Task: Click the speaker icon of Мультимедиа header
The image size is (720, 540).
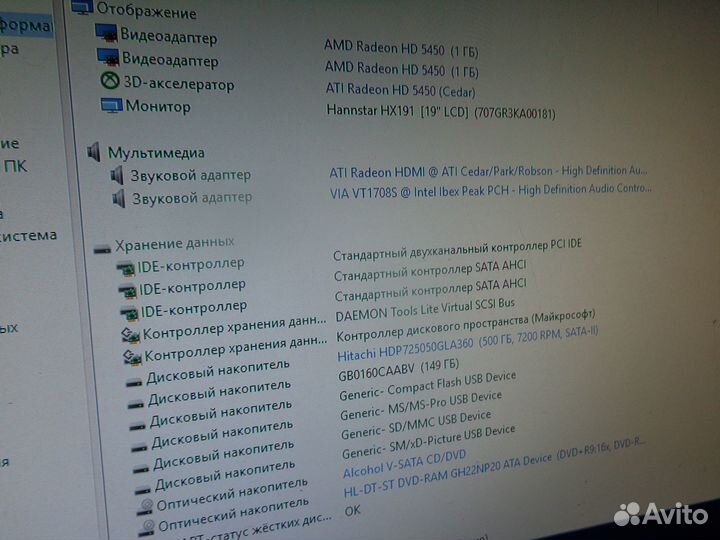Action: (94, 152)
